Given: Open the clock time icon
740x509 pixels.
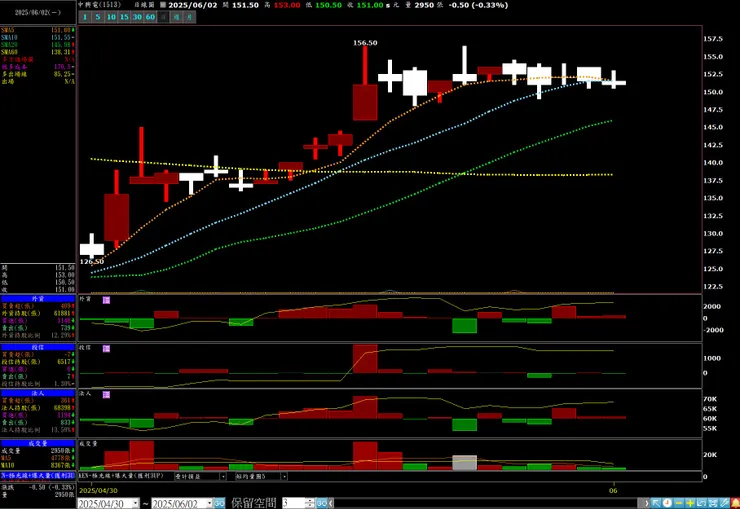Looking at the screenshot, I should [667, 503].
